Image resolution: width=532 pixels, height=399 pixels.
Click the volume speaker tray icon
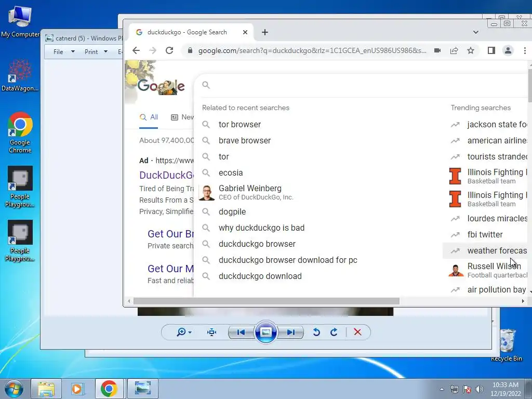coord(480,389)
